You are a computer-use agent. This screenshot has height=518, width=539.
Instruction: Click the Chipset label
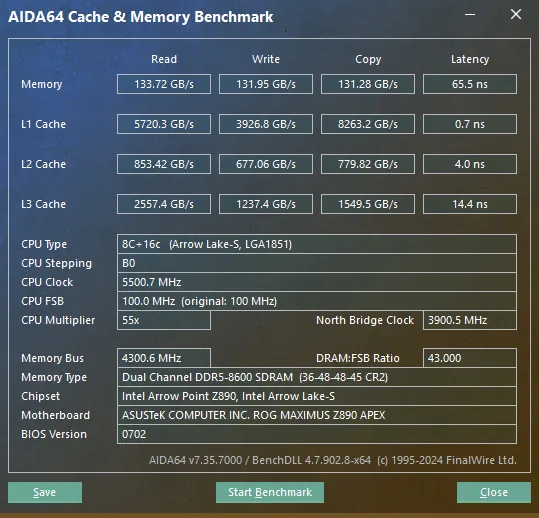(x=41, y=396)
